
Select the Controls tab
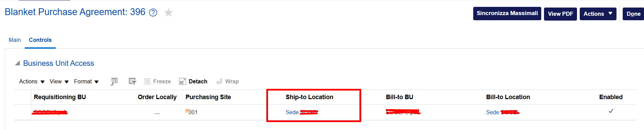[40, 40]
